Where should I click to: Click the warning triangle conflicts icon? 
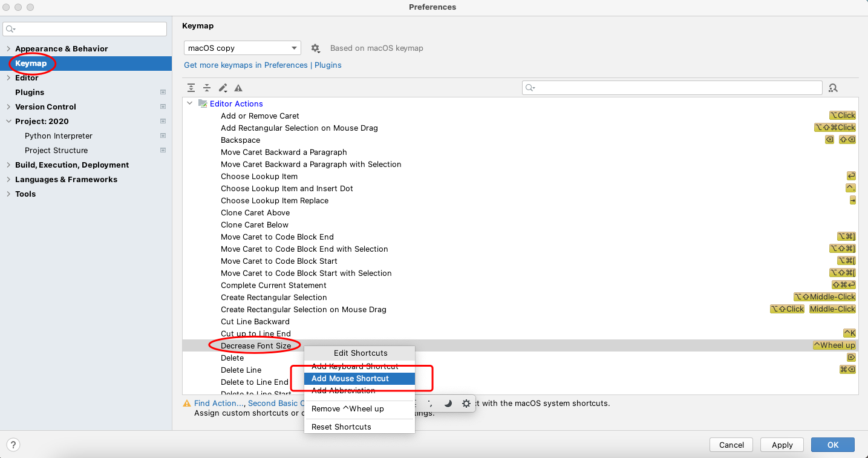(x=238, y=88)
